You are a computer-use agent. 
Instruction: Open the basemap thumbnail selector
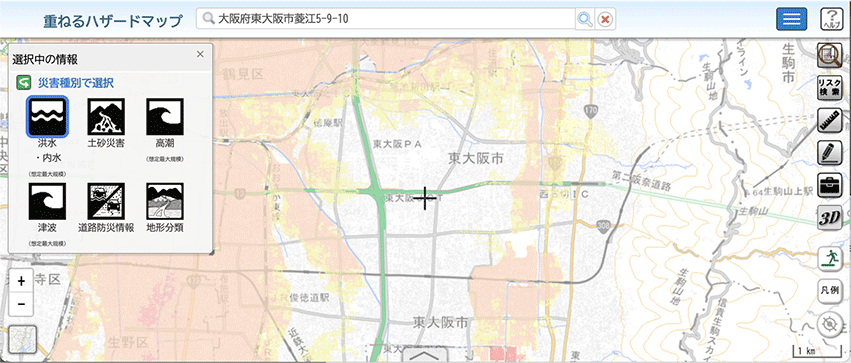(23, 339)
